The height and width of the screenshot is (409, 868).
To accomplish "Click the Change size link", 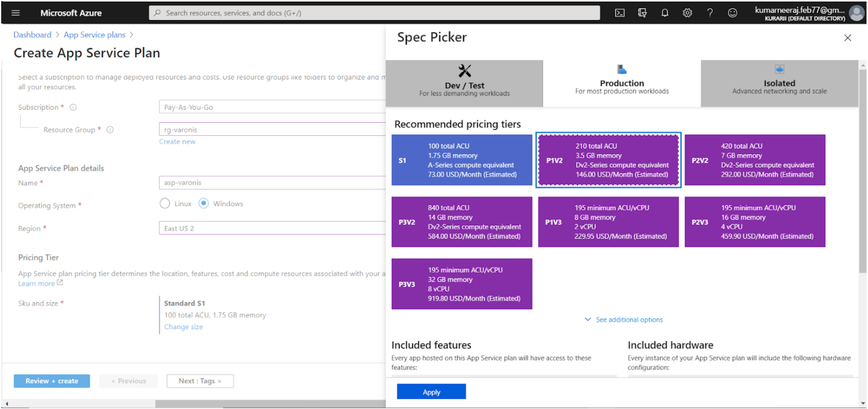I will [183, 327].
